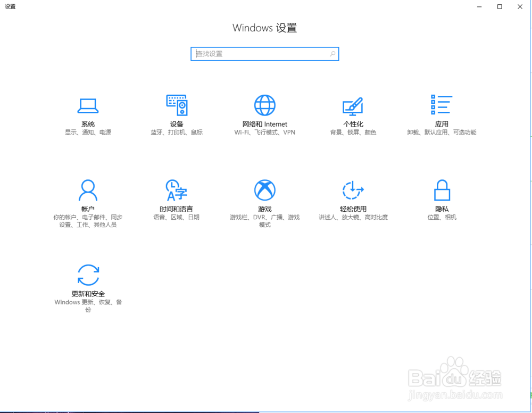Screen dimensions: 532x413
Task: Click the 更新和安全 title label
Action: (88, 294)
